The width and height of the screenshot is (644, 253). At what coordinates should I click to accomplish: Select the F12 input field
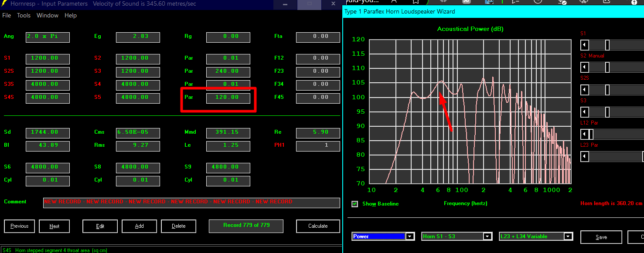coord(318,59)
